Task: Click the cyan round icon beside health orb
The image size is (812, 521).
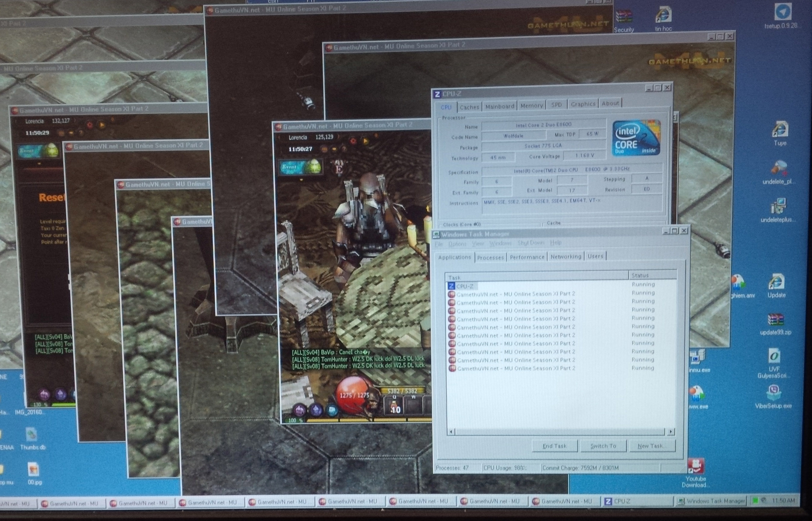Action: pyautogui.click(x=332, y=410)
